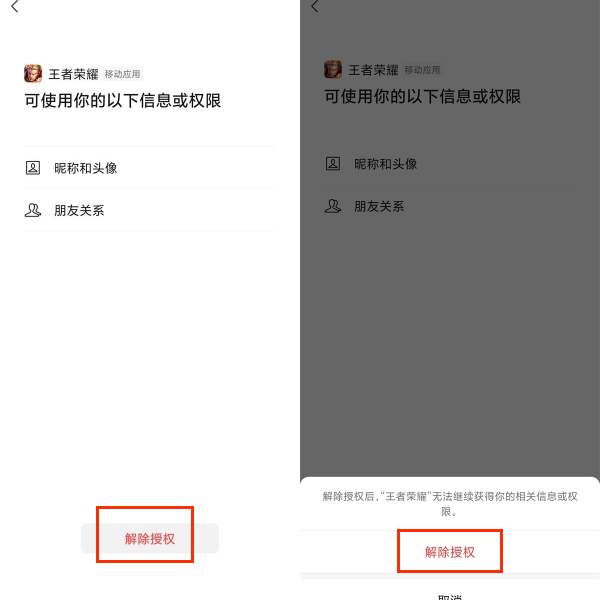600x600 pixels.
Task: Click the 移动应用 tag on right screen
Action: point(422,70)
